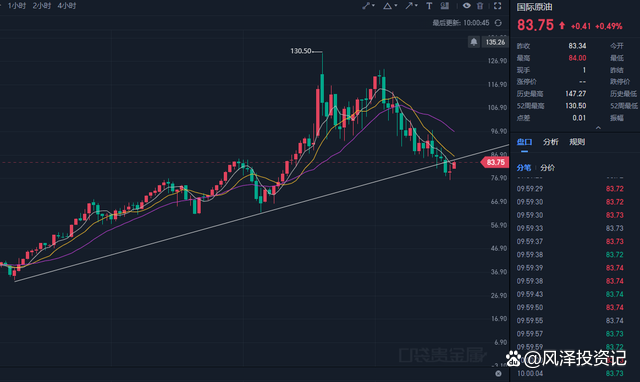Click the 130.50 high marker on chart
The image size is (640, 382).
click(x=301, y=51)
